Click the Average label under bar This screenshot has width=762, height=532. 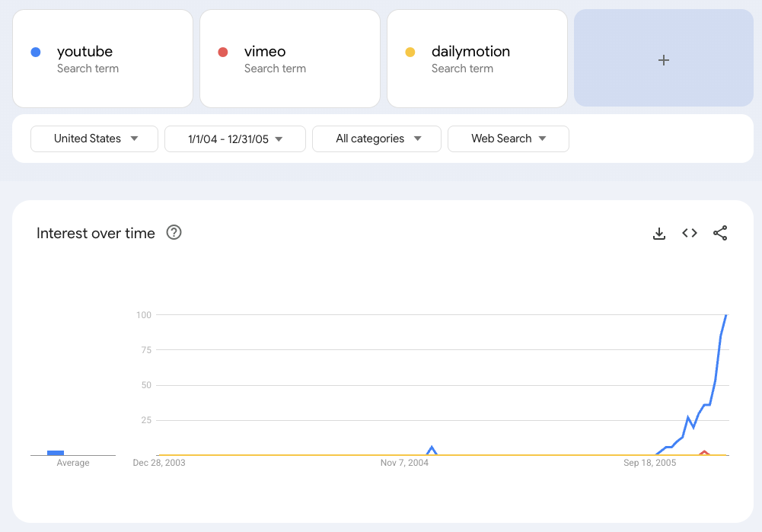(73, 463)
